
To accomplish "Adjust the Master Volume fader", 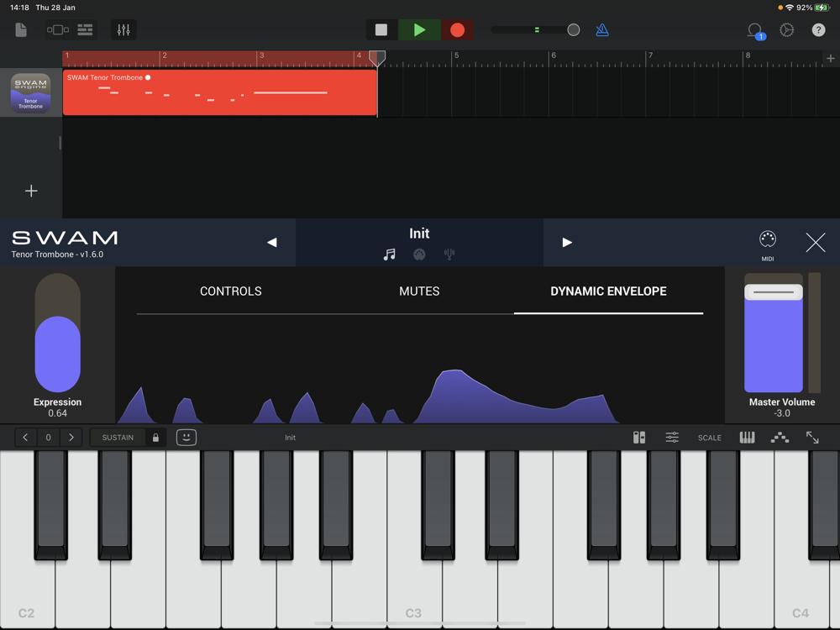I will pyautogui.click(x=774, y=292).
